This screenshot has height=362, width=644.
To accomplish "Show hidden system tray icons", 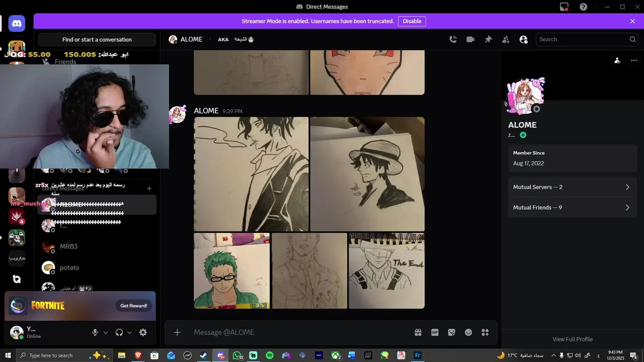I will coord(553,355).
